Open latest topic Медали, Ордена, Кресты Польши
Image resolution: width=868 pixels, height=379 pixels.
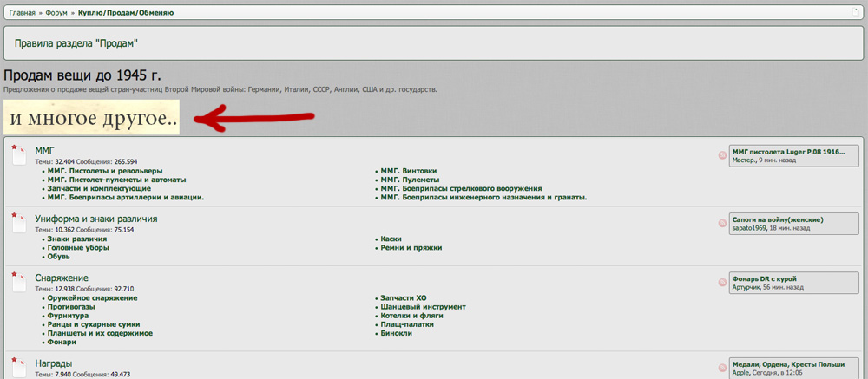tap(788, 364)
